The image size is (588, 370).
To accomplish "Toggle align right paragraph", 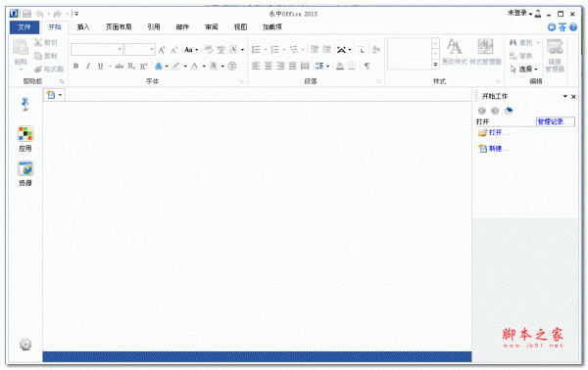I will (280, 67).
